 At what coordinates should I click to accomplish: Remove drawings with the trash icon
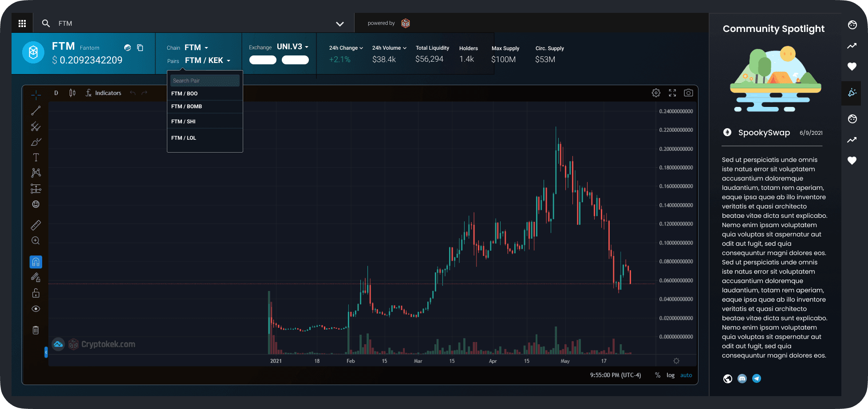click(x=36, y=330)
